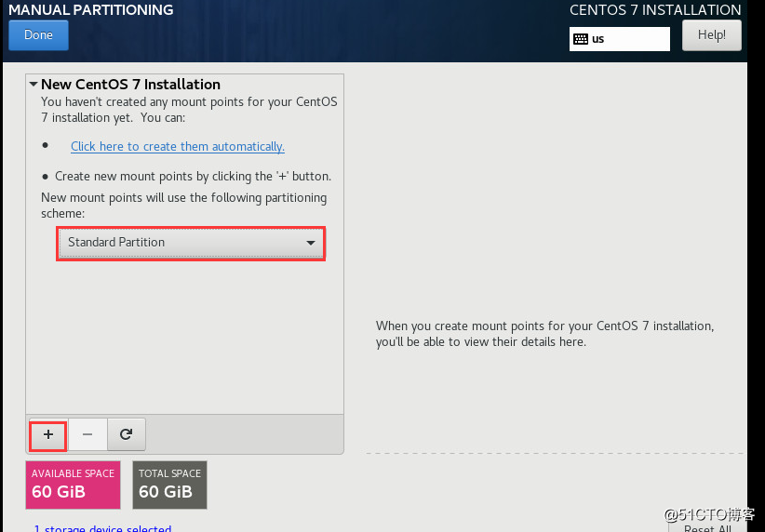Click the Create new mount points instruction text

pyautogui.click(x=193, y=176)
